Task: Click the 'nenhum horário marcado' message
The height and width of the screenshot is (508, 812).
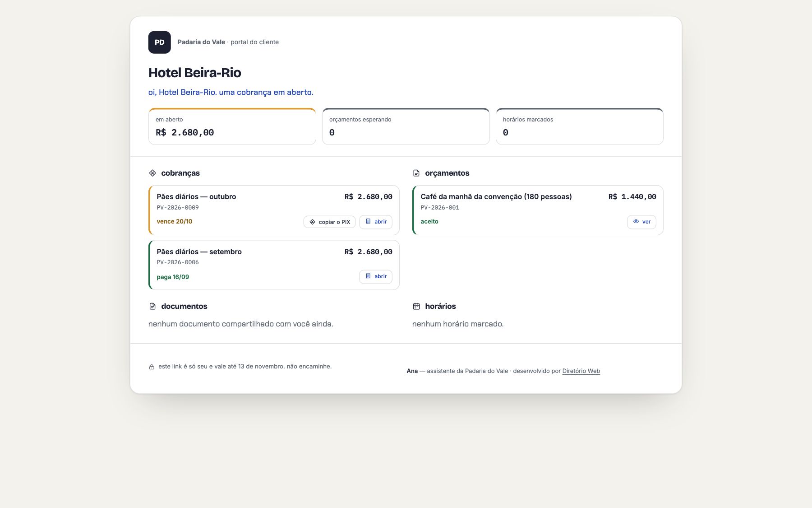Action: pyautogui.click(x=458, y=324)
